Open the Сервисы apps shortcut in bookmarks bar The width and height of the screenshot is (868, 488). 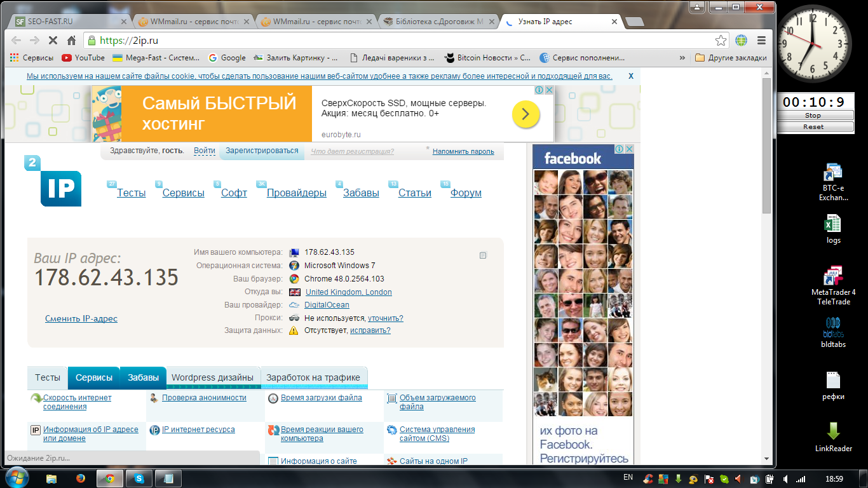32,57
